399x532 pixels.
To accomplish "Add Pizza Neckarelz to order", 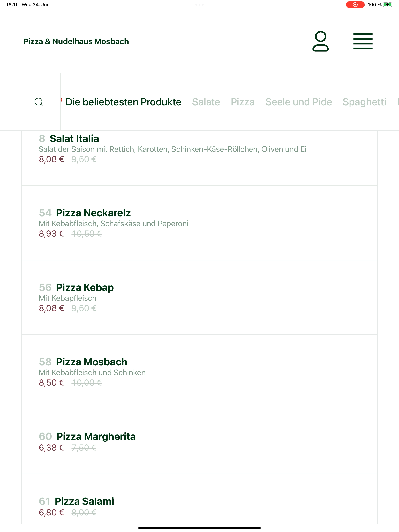I will [199, 223].
